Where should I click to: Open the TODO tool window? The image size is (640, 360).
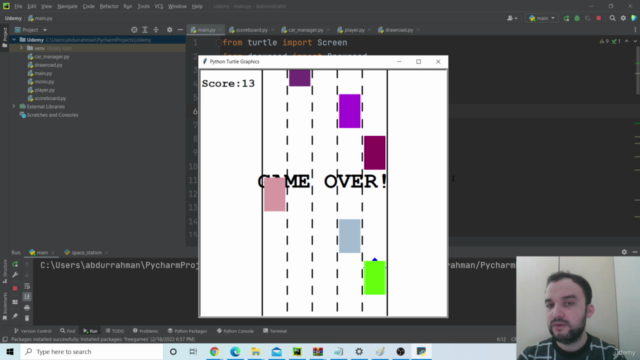click(115, 331)
